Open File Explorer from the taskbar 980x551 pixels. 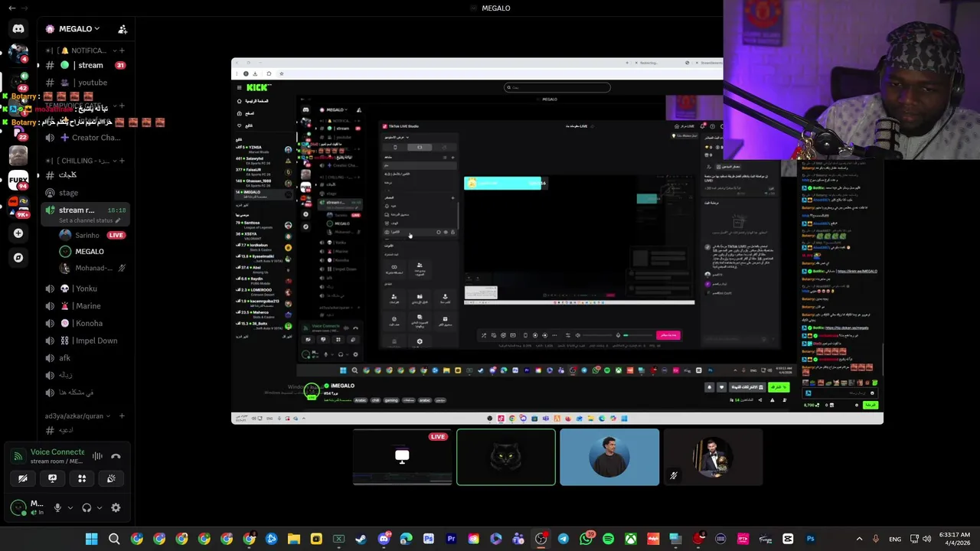(293, 539)
